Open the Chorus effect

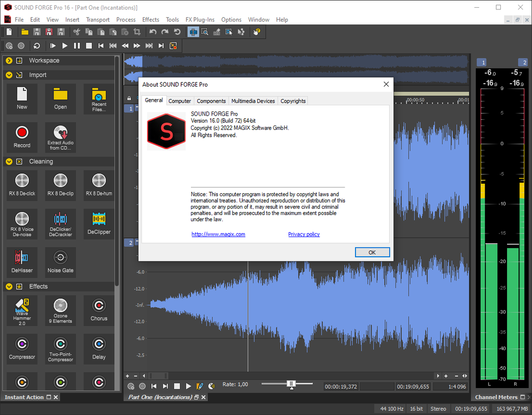pos(99,311)
